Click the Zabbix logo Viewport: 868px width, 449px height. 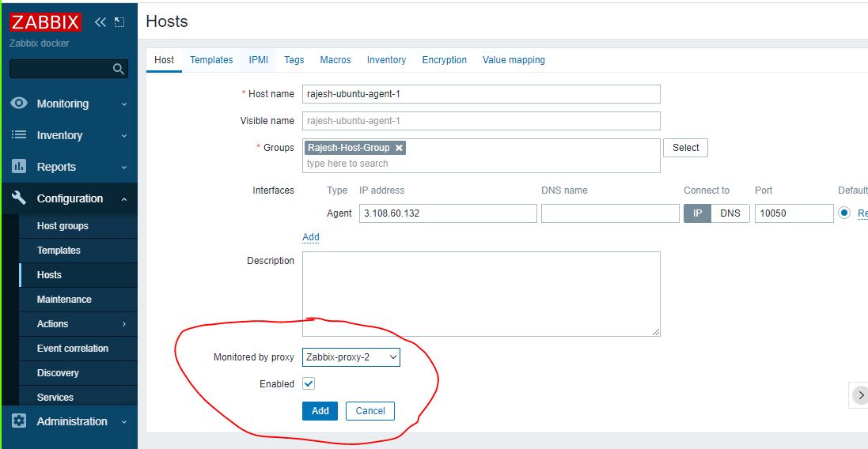click(45, 22)
